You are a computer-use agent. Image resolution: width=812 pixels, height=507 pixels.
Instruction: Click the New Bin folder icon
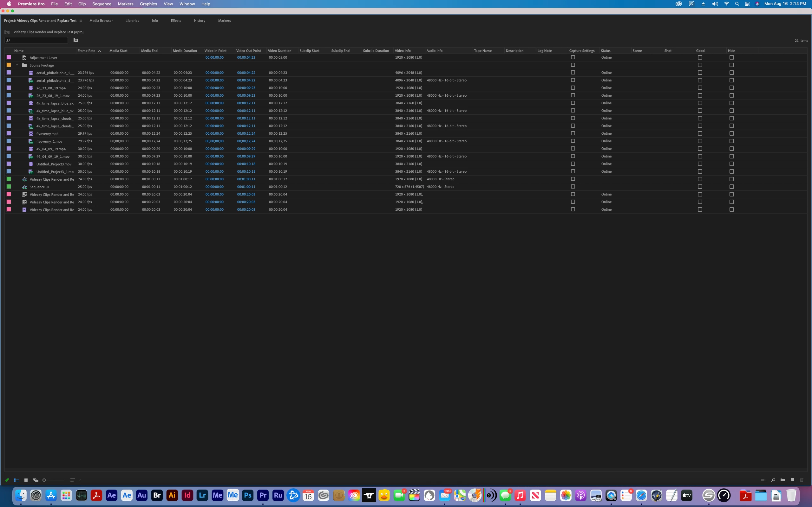click(783, 480)
